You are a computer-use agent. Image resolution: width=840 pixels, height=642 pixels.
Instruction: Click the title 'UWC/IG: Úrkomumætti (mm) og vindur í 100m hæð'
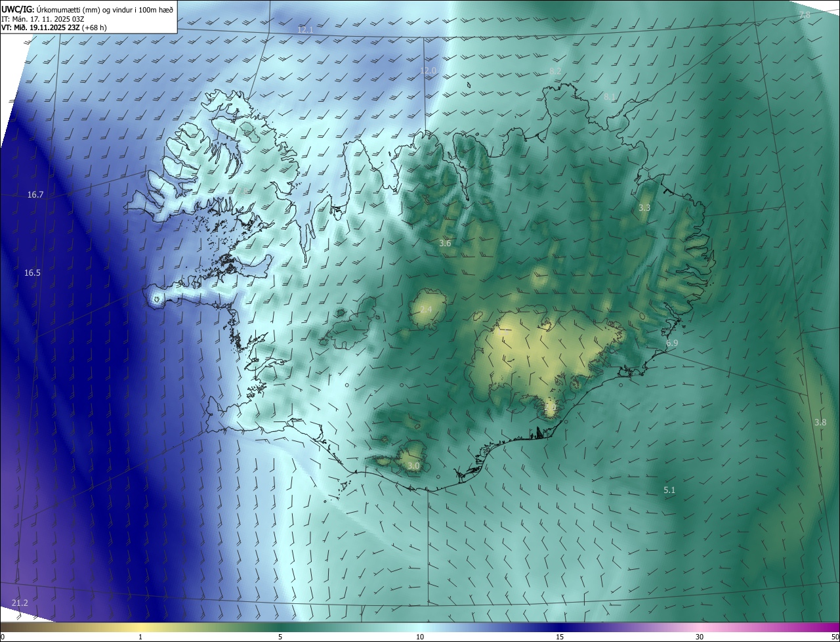(x=87, y=10)
